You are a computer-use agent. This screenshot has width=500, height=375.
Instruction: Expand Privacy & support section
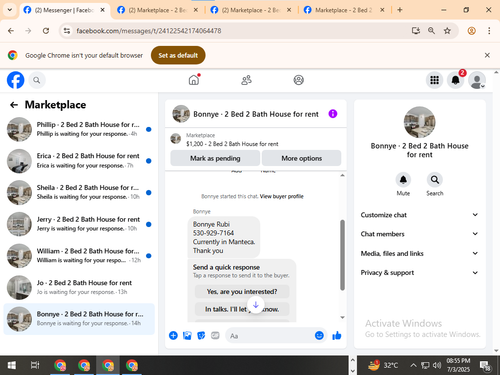[419, 273]
